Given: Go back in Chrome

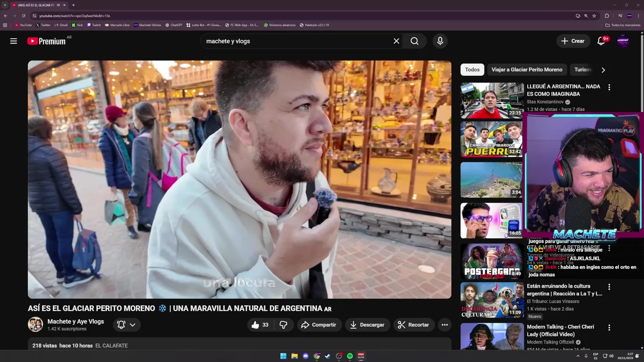Looking at the screenshot, I should pyautogui.click(x=6, y=16).
